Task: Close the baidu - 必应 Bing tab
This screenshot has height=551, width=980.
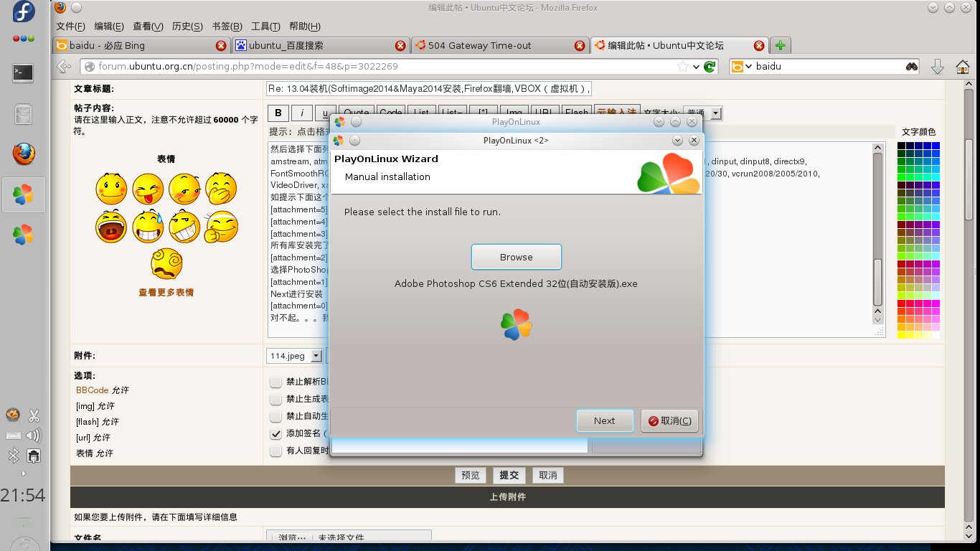Action: (221, 46)
